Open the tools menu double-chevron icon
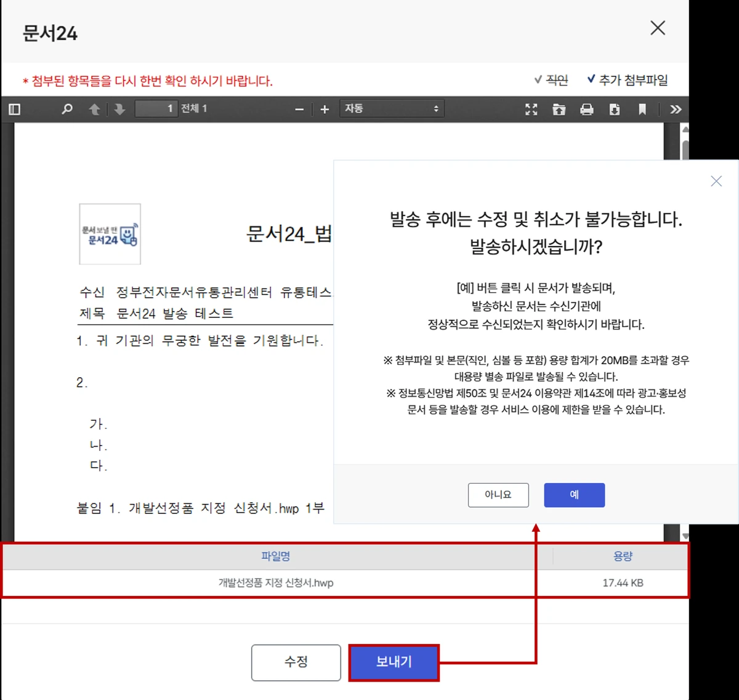Viewport: 739px width, 700px height. pos(676,110)
